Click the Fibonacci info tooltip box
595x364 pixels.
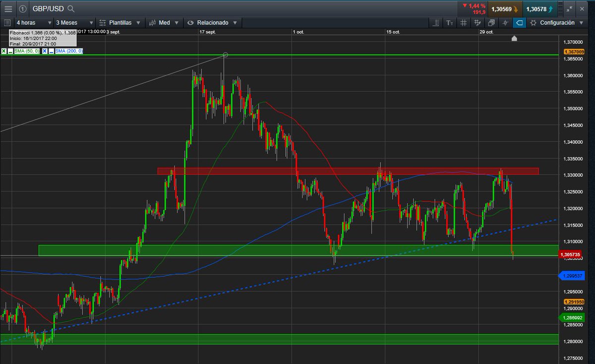click(x=43, y=38)
